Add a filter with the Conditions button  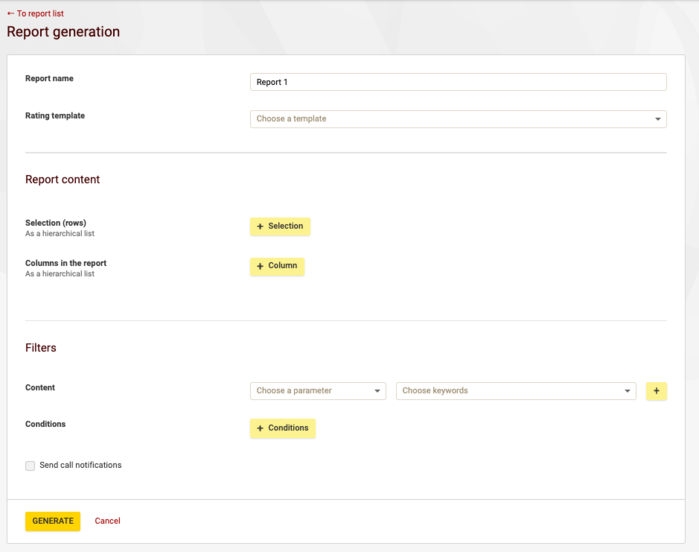[283, 428]
